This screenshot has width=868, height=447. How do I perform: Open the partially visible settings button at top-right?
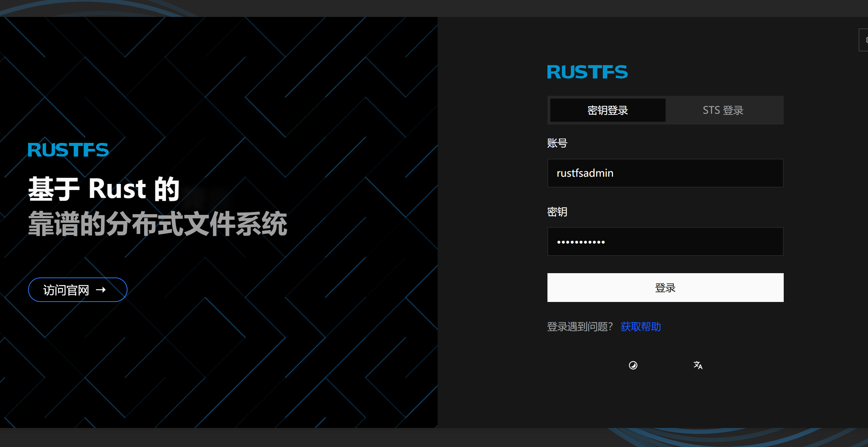tap(864, 40)
